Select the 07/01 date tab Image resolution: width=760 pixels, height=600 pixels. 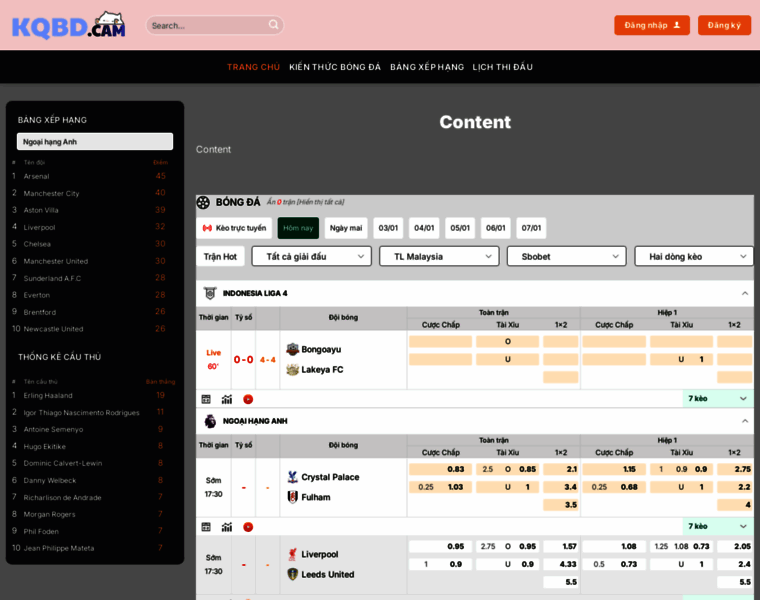coord(531,228)
